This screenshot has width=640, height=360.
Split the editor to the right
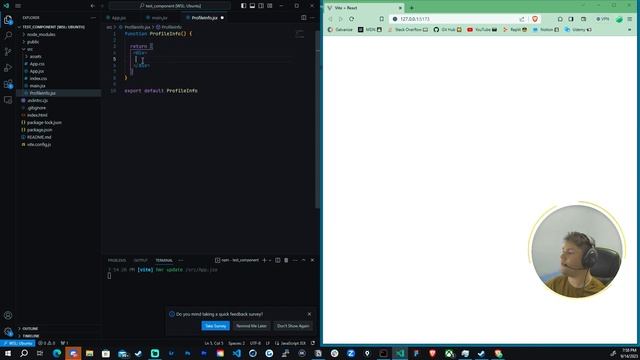pyautogui.click(x=303, y=18)
